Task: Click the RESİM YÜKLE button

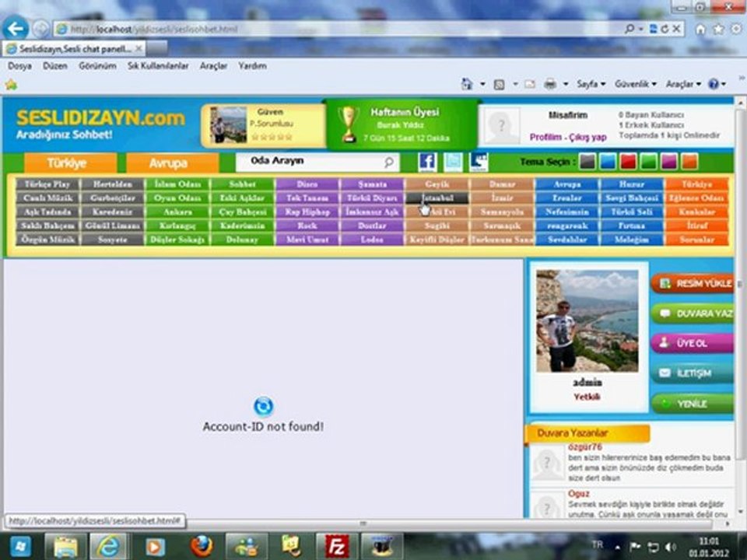Action: tap(692, 283)
